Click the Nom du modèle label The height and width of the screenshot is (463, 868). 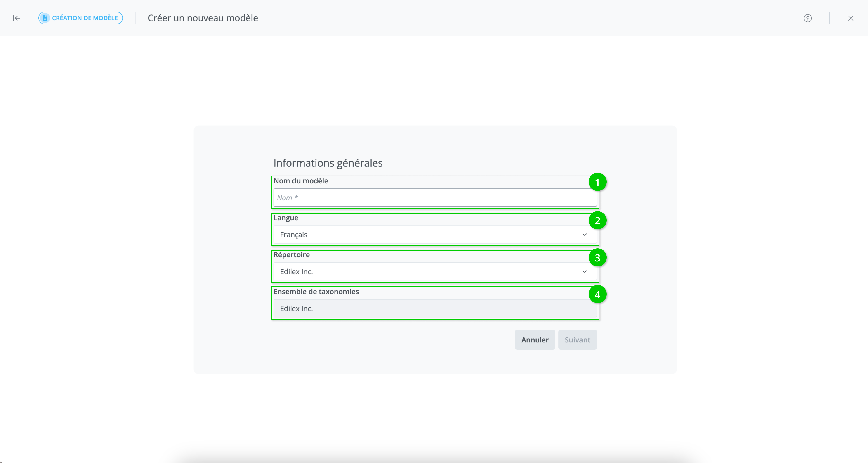pyautogui.click(x=301, y=181)
